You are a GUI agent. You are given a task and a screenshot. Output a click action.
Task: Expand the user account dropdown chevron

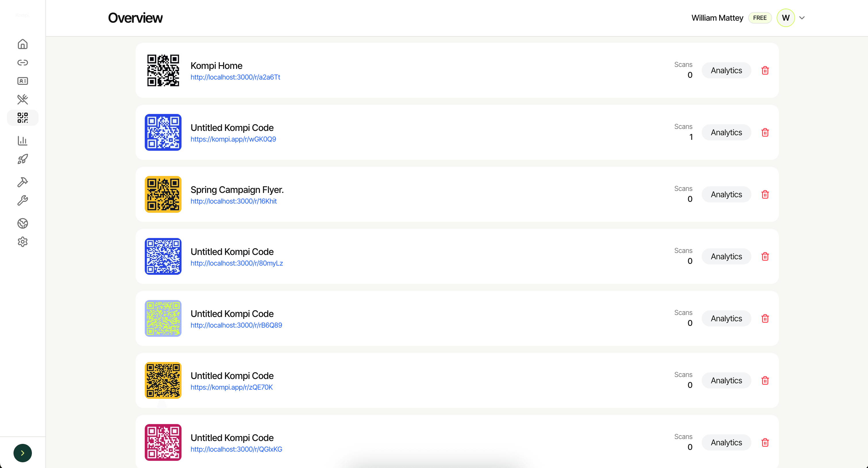pyautogui.click(x=802, y=18)
